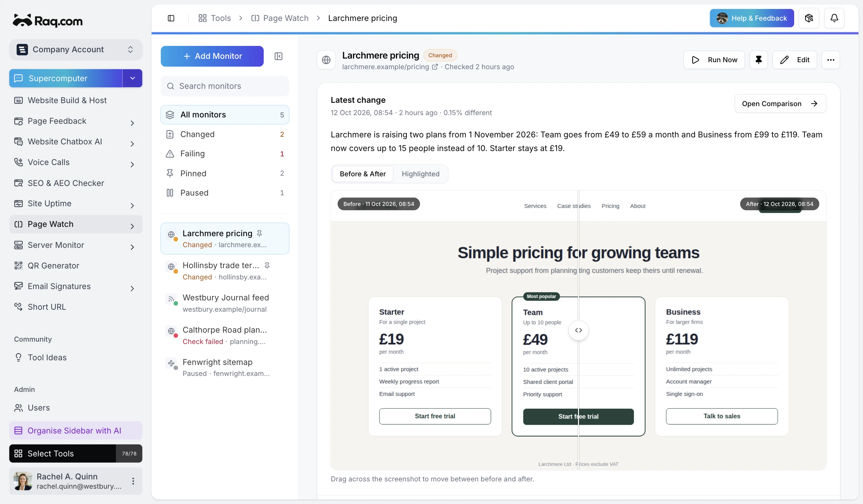Filter monitors by Changed
This screenshot has width=863, height=504.
point(225,134)
